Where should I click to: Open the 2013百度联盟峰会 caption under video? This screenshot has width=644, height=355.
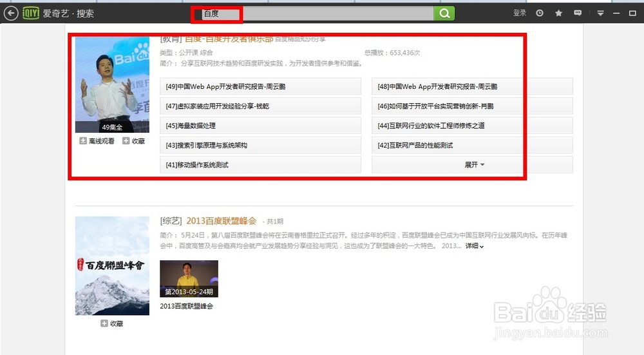[187, 306]
